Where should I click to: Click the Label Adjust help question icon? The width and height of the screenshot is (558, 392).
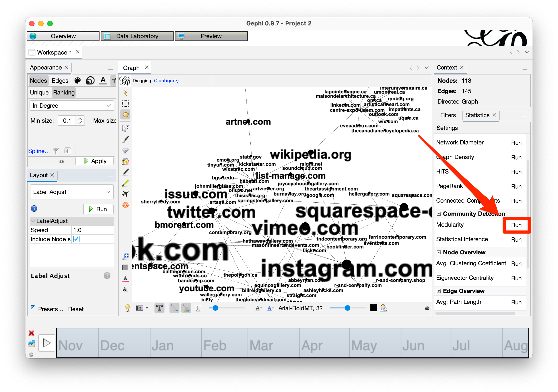pos(107,276)
